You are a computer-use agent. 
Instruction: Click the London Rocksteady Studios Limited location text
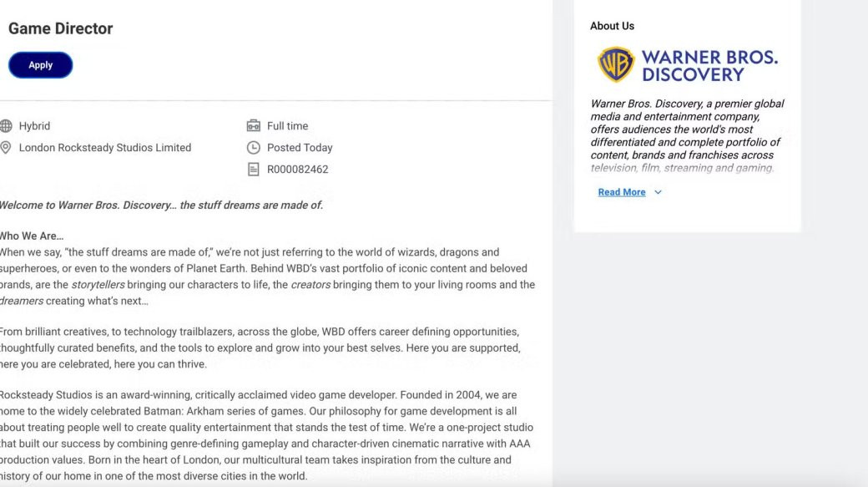click(105, 147)
